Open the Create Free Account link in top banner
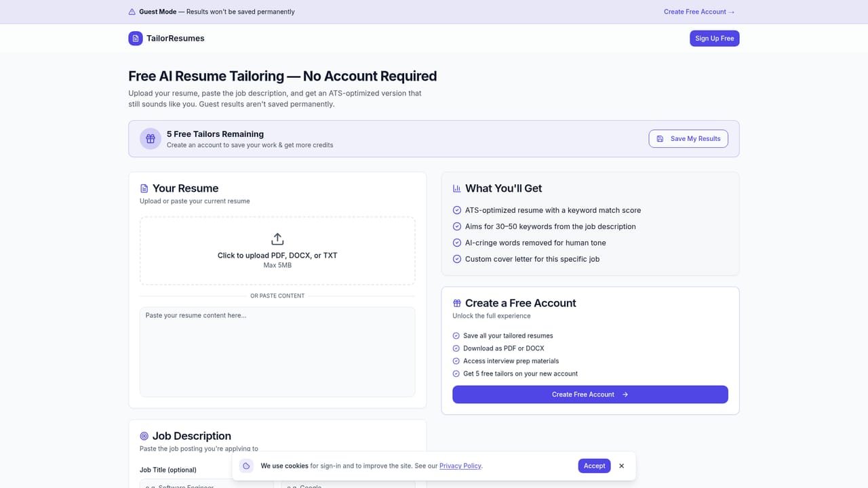The width and height of the screenshot is (868, 488). [x=699, y=12]
